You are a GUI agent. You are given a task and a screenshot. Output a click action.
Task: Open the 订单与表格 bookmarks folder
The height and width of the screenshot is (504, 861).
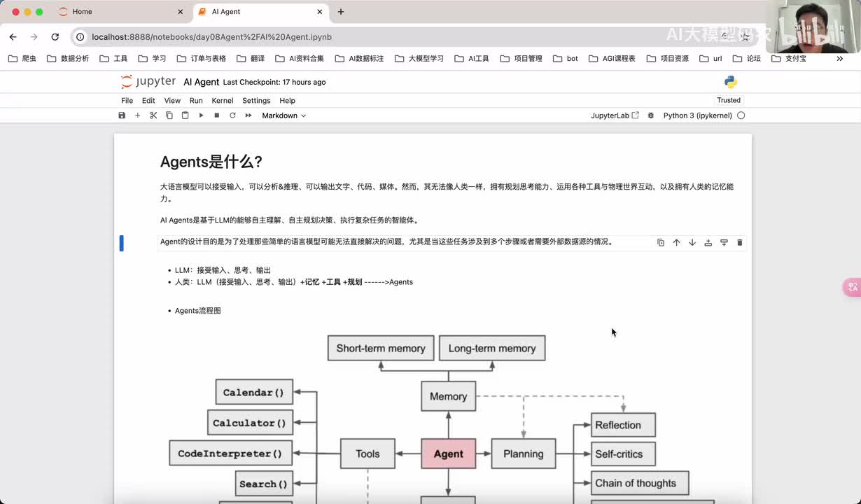(x=201, y=59)
